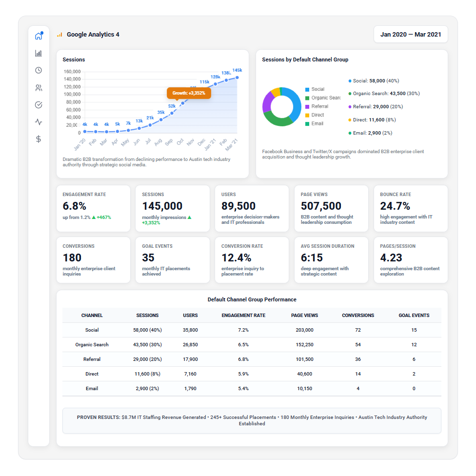Open the Jan 2020 — Mar 2021 date range
The height and width of the screenshot is (476, 476).
[x=411, y=35]
